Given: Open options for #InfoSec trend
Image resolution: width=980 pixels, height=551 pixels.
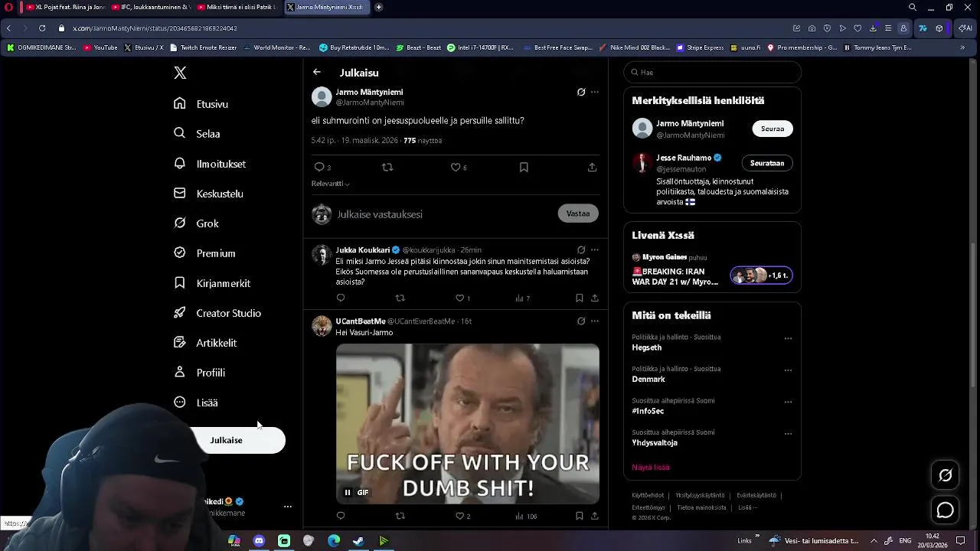Looking at the screenshot, I should [x=788, y=402].
